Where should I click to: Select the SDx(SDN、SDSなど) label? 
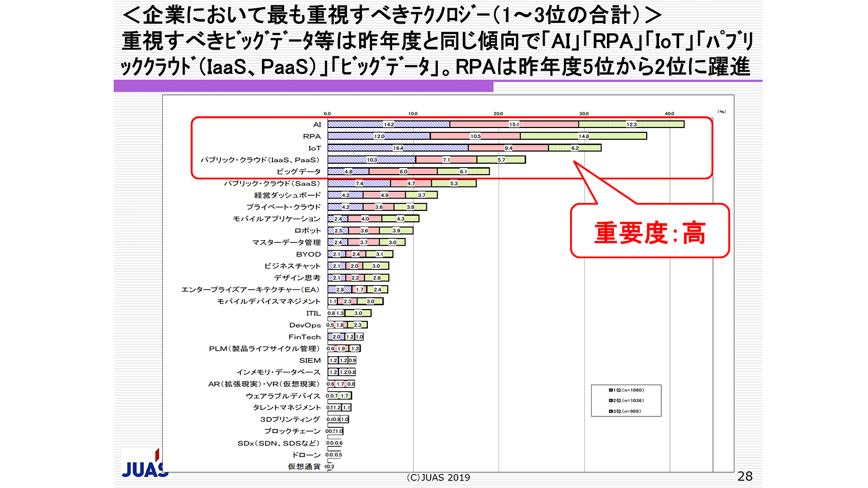tap(279, 443)
